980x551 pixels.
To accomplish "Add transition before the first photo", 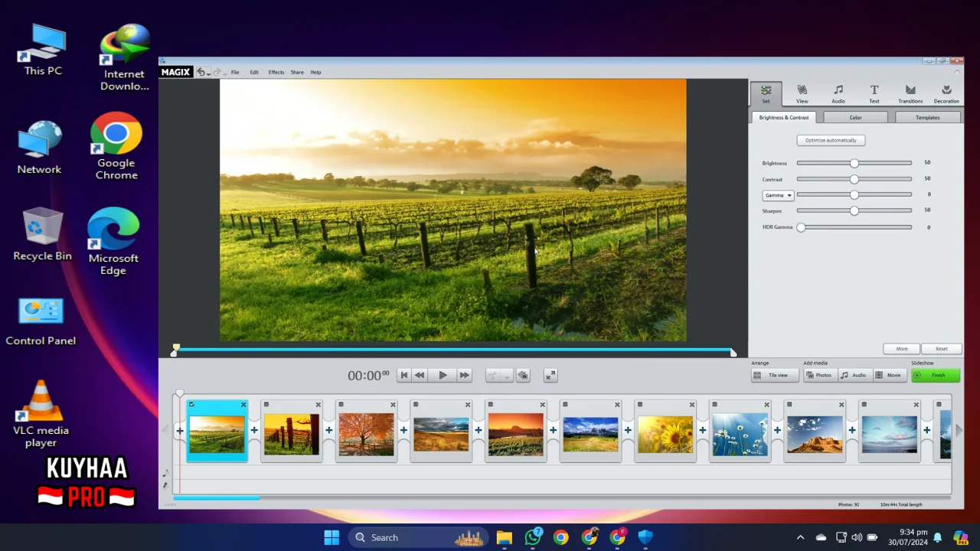I will pyautogui.click(x=180, y=430).
